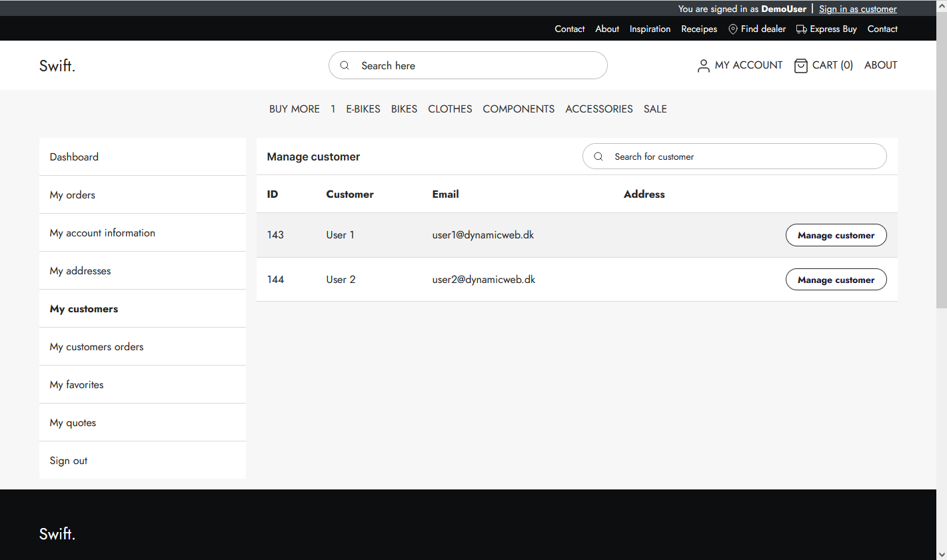Click the ID column header
The height and width of the screenshot is (560, 947).
click(x=273, y=194)
